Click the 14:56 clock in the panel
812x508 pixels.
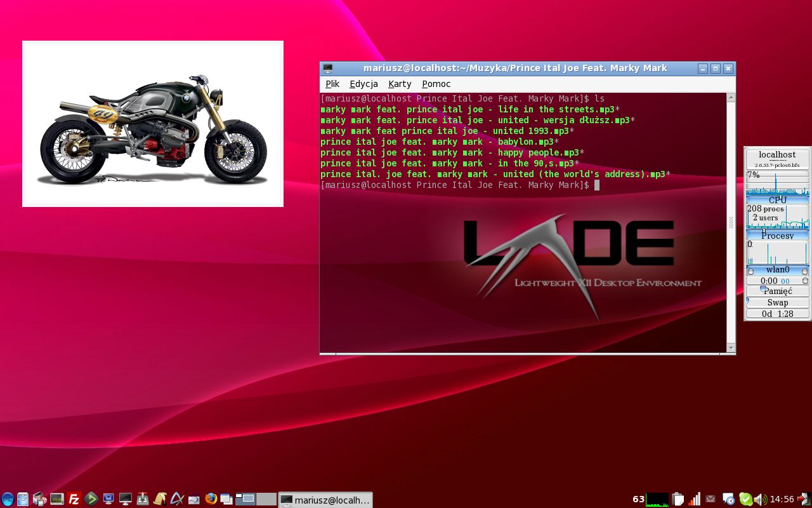[782, 499]
